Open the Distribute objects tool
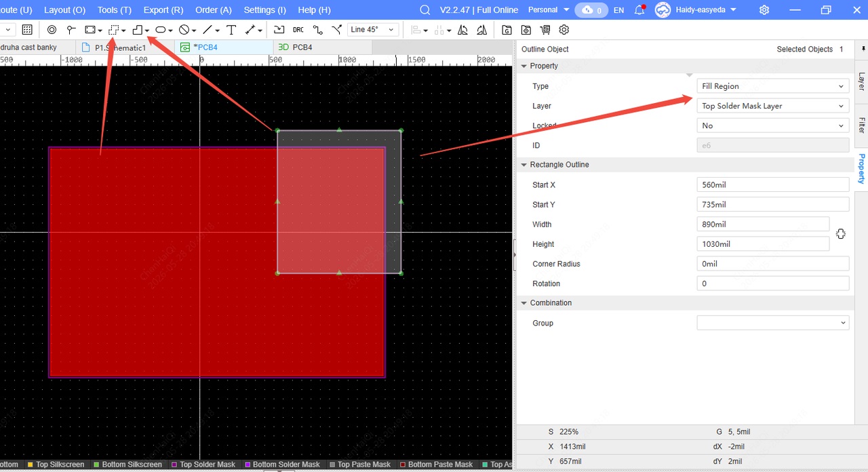 pos(439,30)
